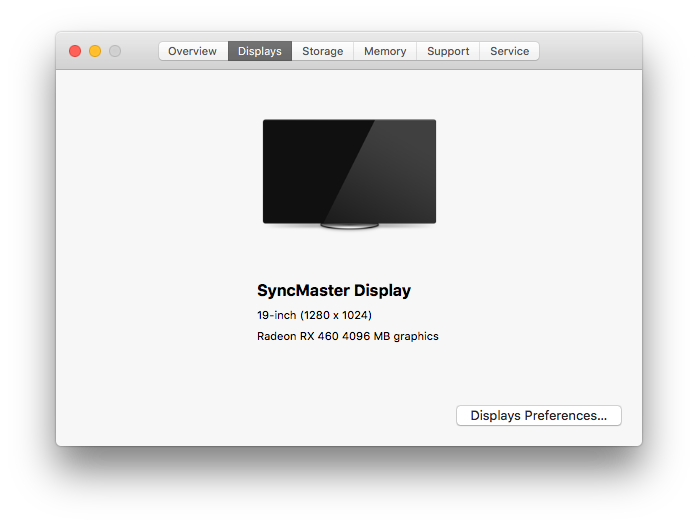The image size is (698, 526).
Task: Show the Memory tab
Action: pos(385,51)
